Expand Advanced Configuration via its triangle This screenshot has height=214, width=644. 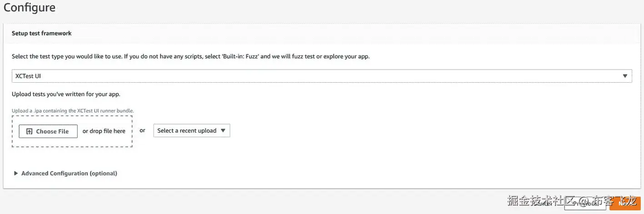tap(16, 173)
